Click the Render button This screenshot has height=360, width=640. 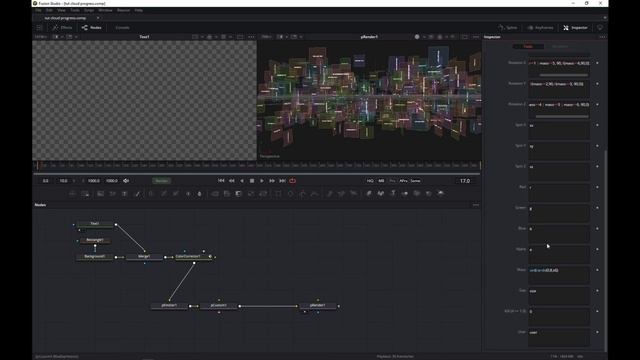tap(162, 181)
